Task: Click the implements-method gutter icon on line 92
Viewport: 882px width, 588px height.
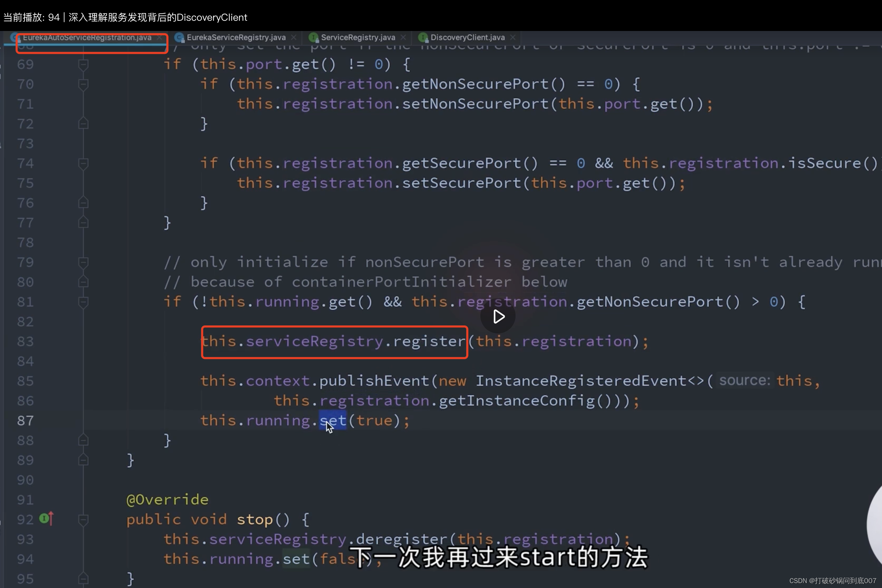Action: coord(46,519)
